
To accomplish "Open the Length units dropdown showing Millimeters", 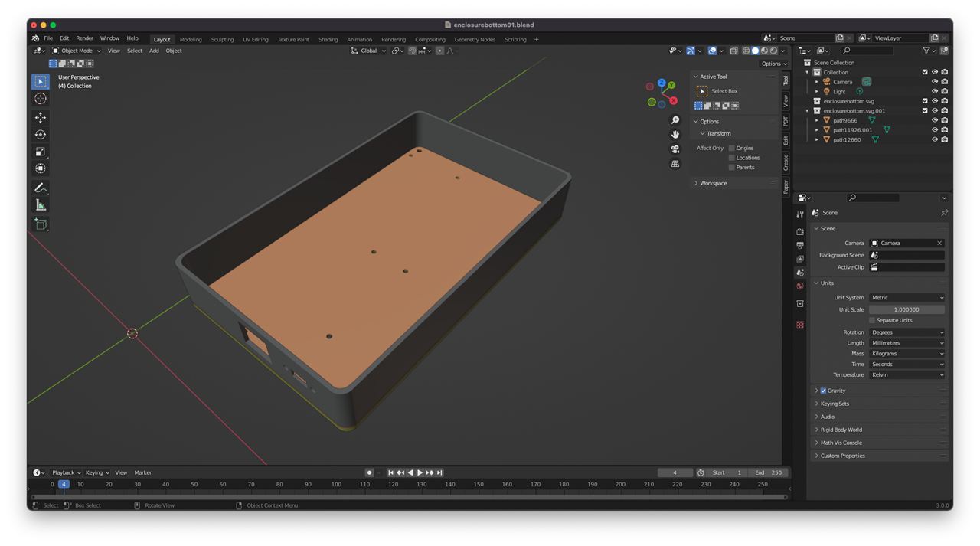I will coord(907,343).
